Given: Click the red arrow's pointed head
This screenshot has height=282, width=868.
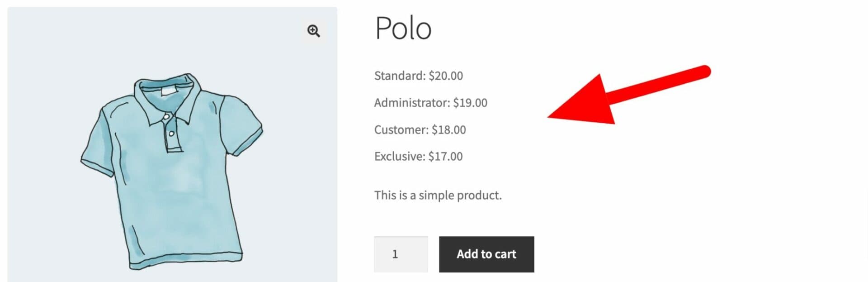Looking at the screenshot, I should pyautogui.click(x=583, y=102).
